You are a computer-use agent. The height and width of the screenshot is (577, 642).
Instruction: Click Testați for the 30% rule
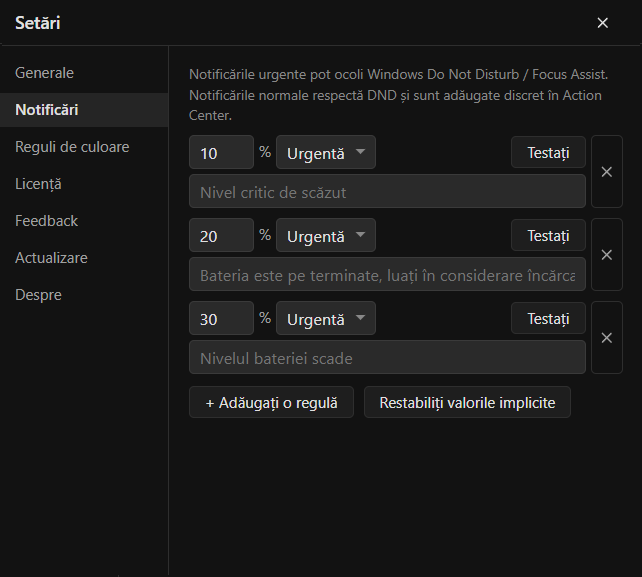point(548,318)
